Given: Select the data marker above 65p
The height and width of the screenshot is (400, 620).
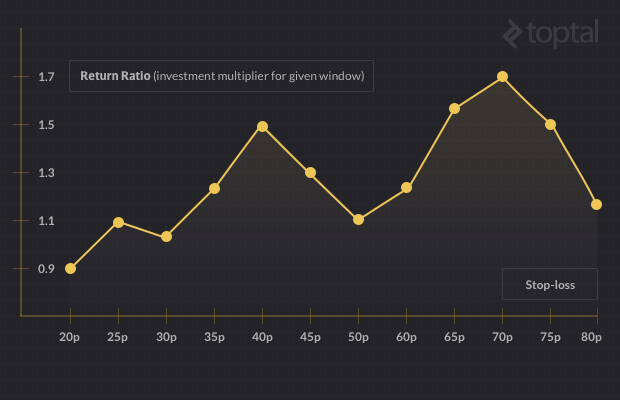Looking at the screenshot, I should pos(454,108).
